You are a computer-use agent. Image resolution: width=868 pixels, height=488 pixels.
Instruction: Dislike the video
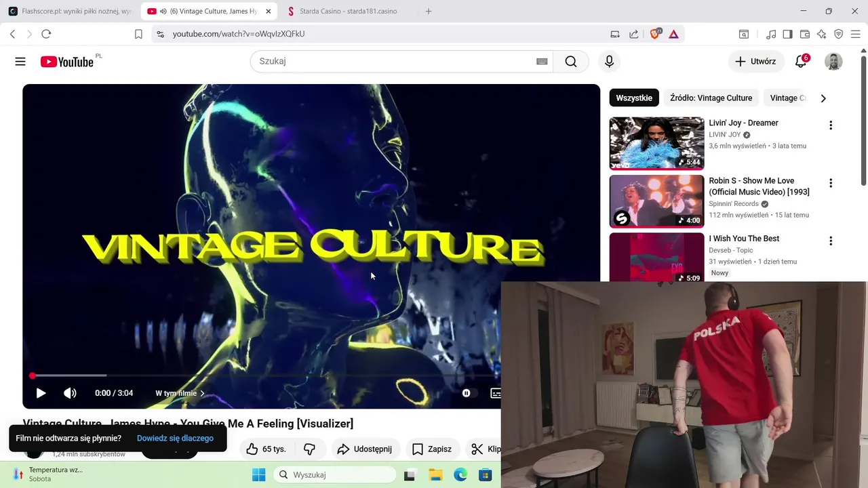(310, 449)
